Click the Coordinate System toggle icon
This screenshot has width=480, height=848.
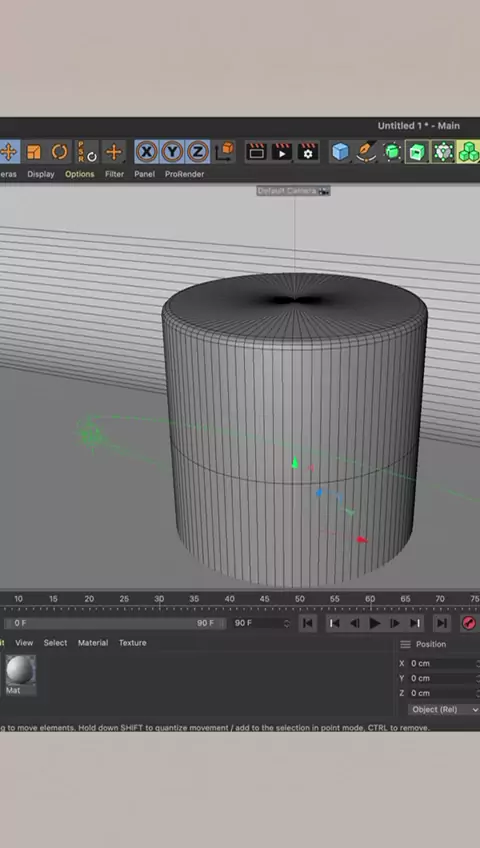coord(224,152)
